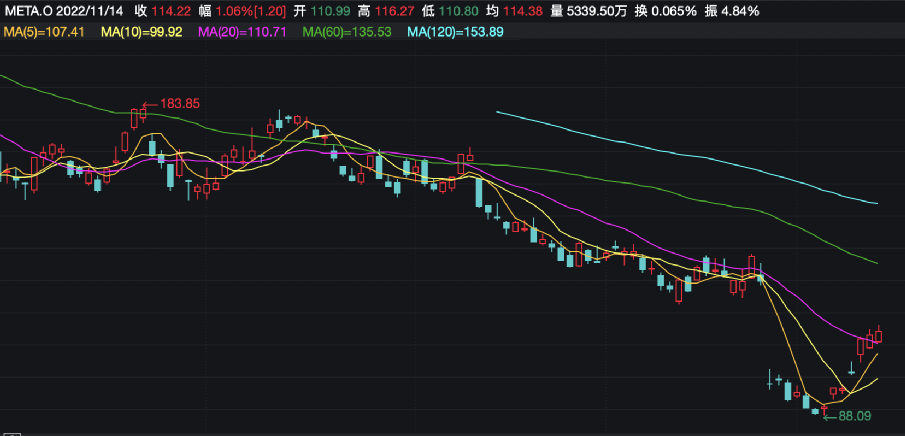Click the opening price 110.99

click(329, 11)
